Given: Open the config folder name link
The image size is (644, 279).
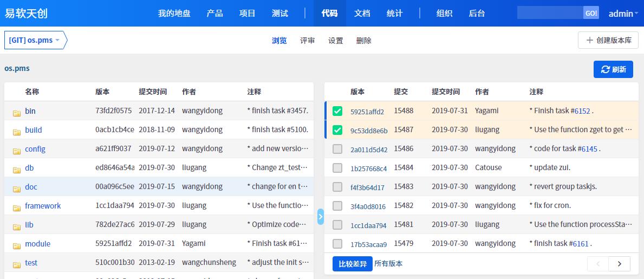Looking at the screenshot, I should point(35,149).
